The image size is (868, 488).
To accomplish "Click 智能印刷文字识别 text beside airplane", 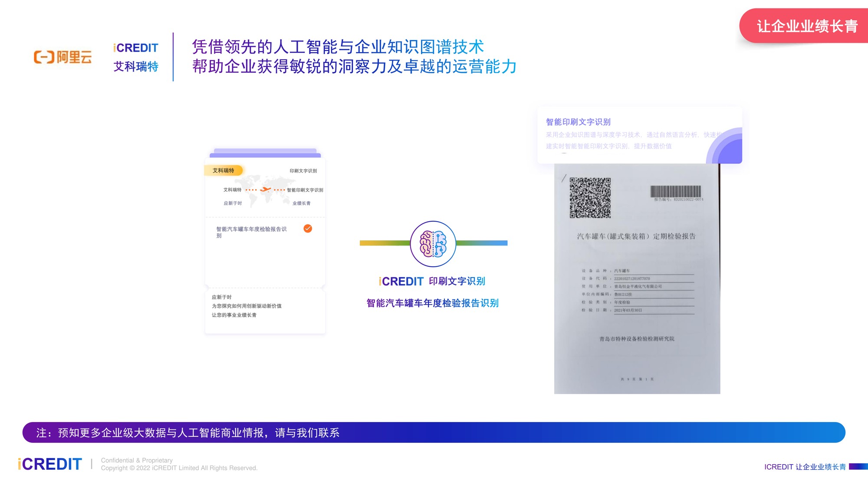I will point(305,190).
